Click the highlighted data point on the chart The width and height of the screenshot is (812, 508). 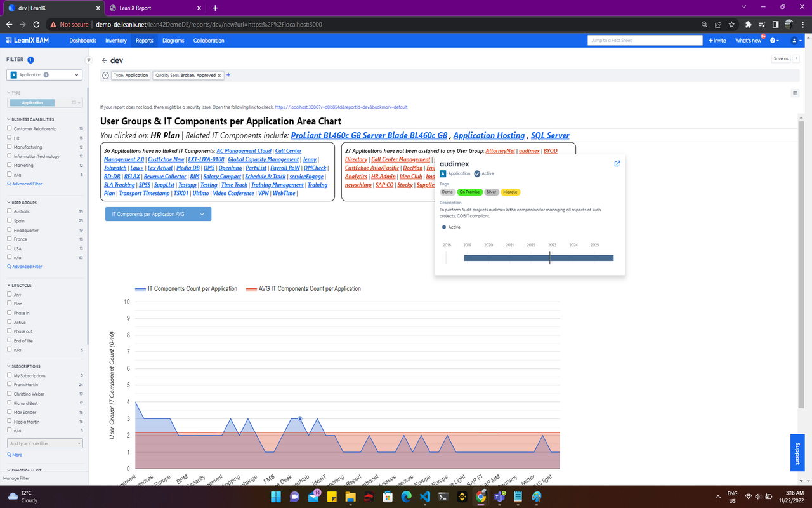(x=300, y=418)
